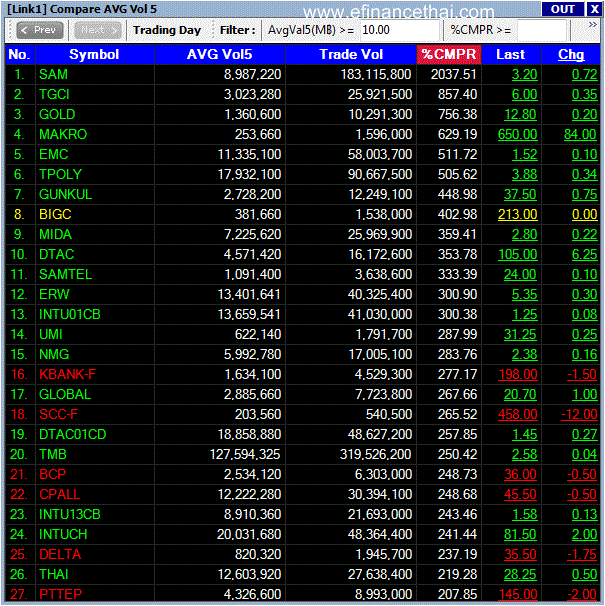Image resolution: width=605 pixels, height=606 pixels.
Task: Select the Trading Day toolbar label
Action: point(167,30)
